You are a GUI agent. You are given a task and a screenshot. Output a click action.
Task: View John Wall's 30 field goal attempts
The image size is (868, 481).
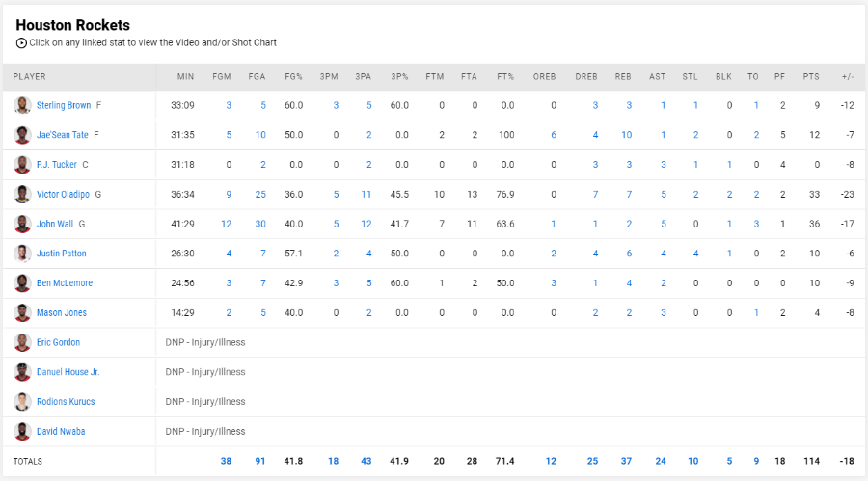pos(260,224)
